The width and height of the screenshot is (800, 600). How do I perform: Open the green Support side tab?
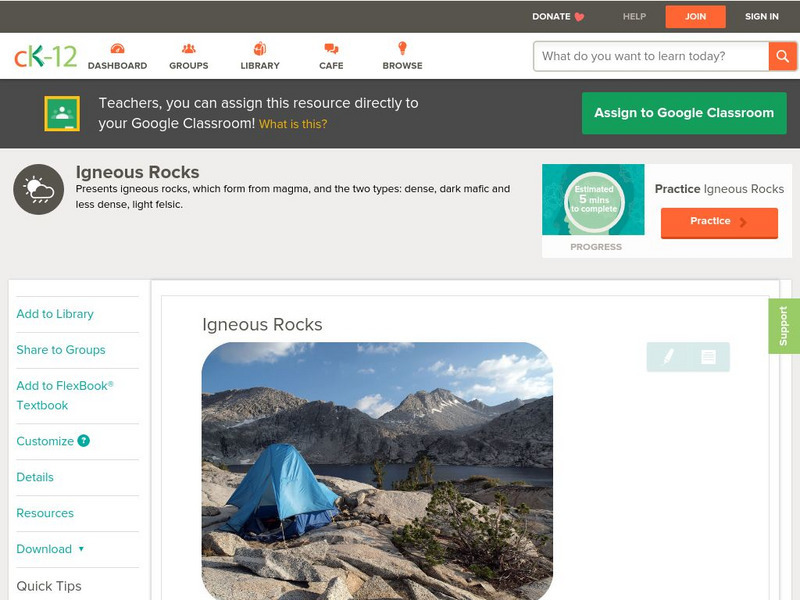[784, 326]
